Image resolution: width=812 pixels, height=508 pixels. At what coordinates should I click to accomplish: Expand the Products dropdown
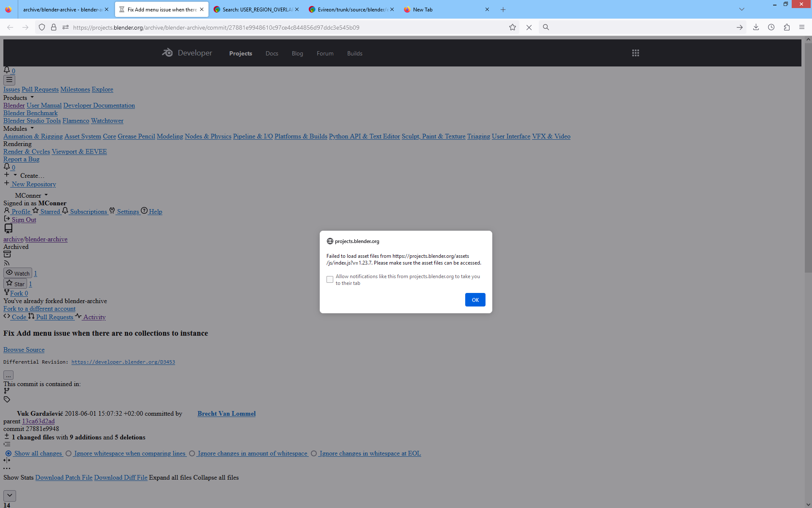point(19,98)
